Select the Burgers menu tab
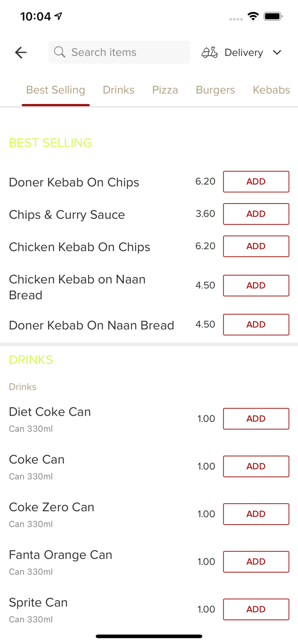This screenshot has width=298, height=644. click(215, 90)
